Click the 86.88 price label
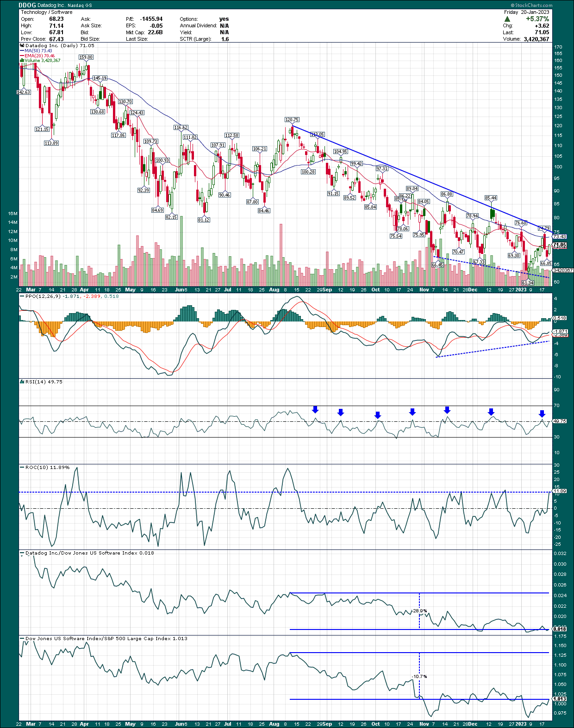This screenshot has width=574, height=728. tap(447, 194)
